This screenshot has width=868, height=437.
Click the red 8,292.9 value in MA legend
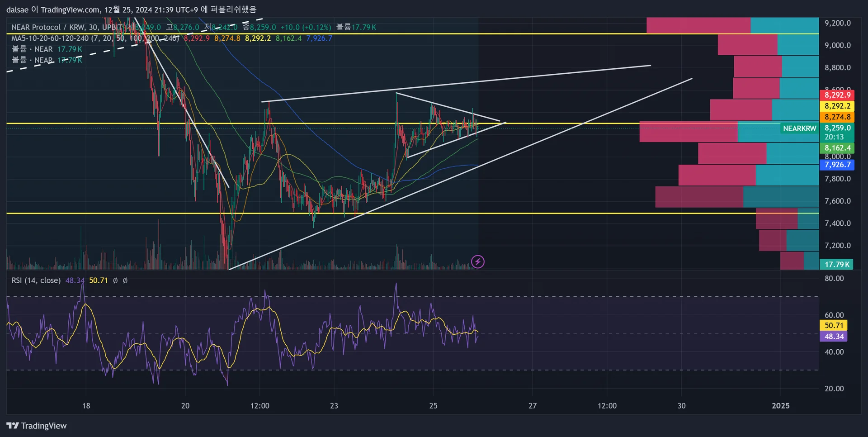197,38
